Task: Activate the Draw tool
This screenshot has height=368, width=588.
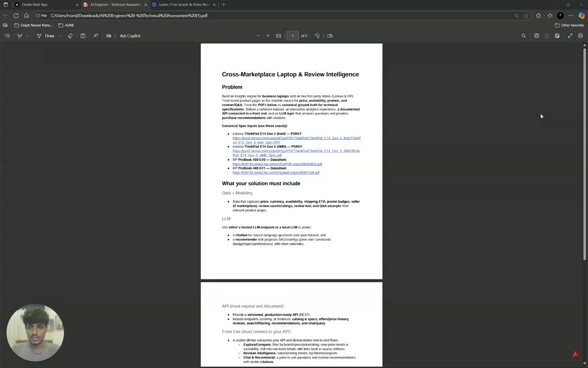Action: click(45, 36)
